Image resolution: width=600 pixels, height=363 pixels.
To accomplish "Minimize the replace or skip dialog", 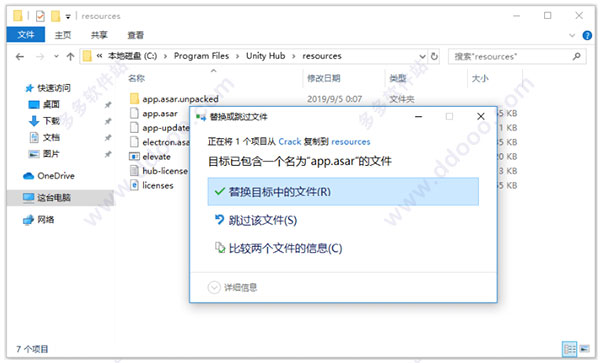I will (x=419, y=116).
